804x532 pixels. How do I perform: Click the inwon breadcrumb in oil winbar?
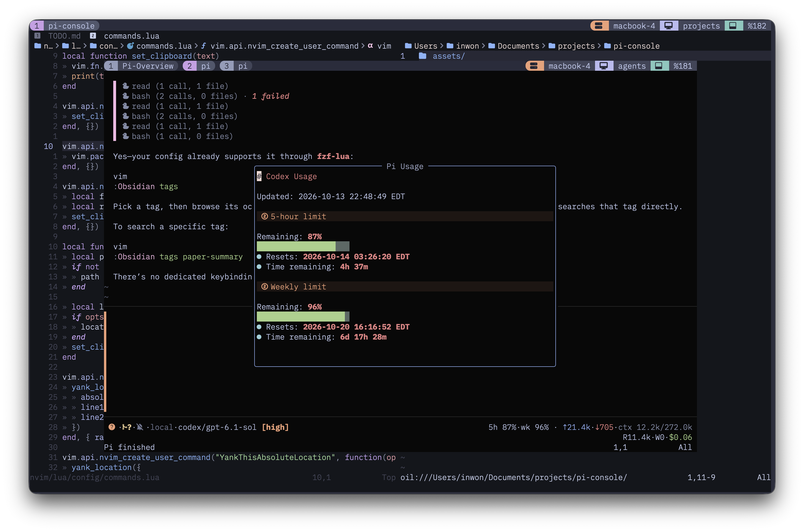tap(467, 46)
